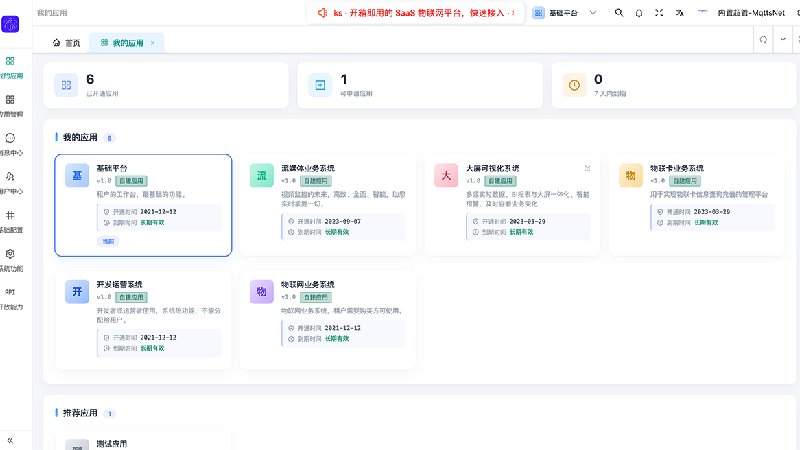800x450 pixels.
Task: Open 系统配置 hash icon in the sidebar
Action: click(x=11, y=222)
